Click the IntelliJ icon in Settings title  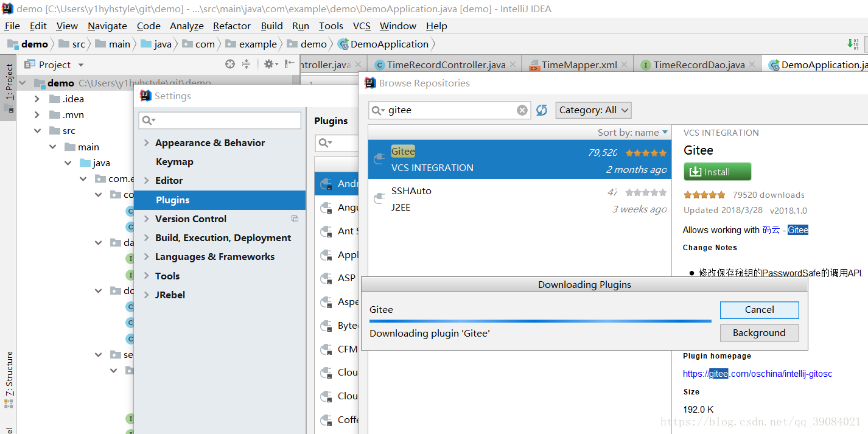point(145,96)
